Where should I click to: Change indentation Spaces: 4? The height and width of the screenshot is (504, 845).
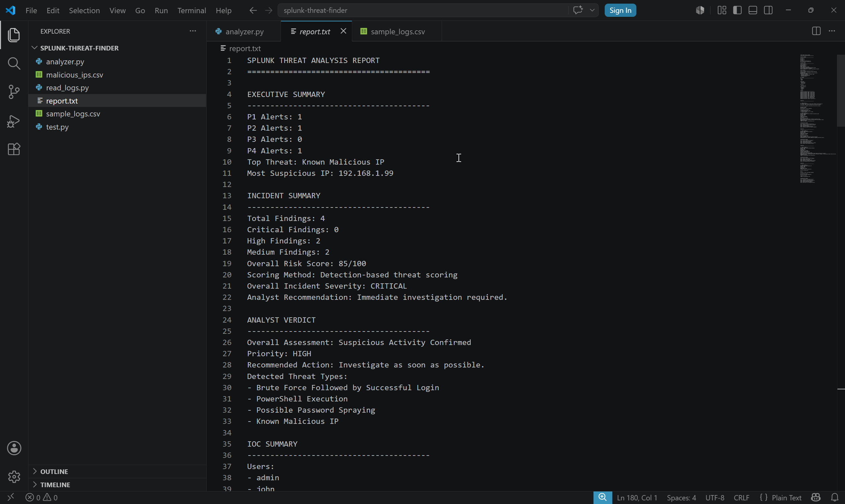point(681,497)
